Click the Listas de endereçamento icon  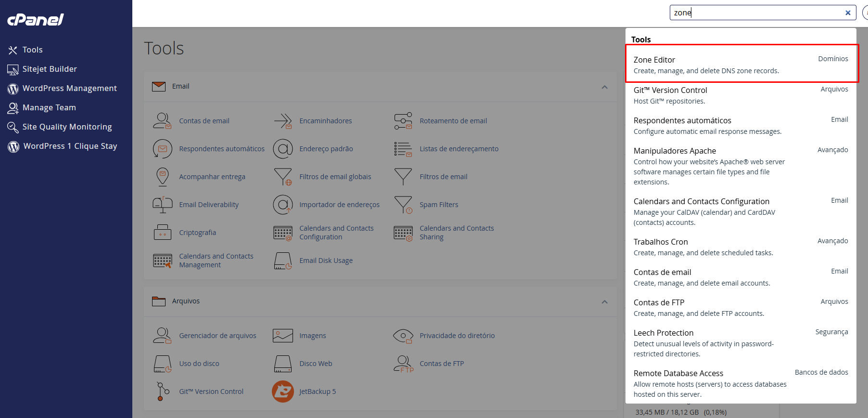[403, 149]
